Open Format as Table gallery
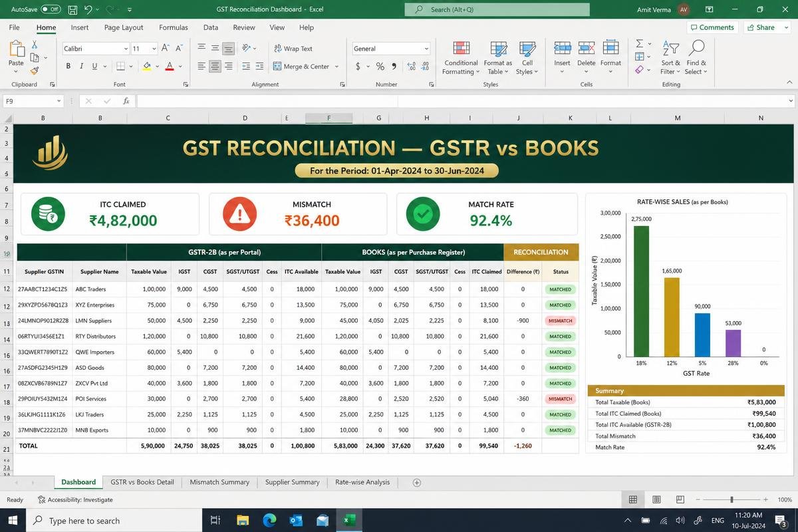The image size is (798, 532). click(497, 58)
